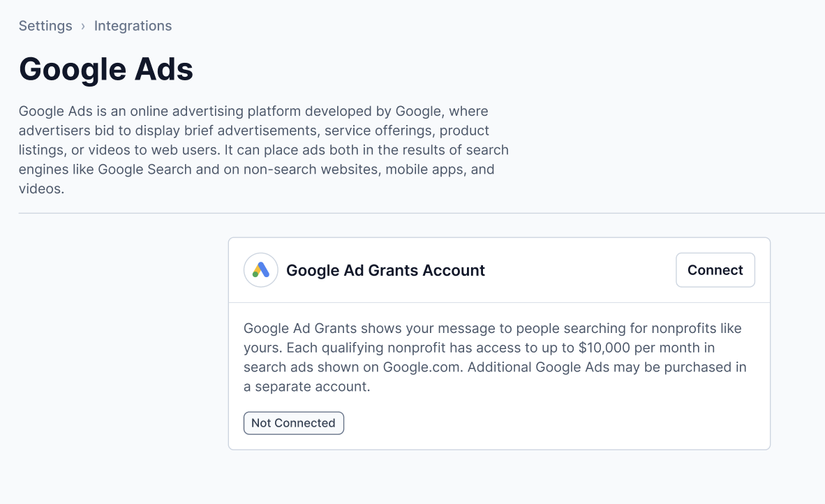Click the Google.com text in card description
The height and width of the screenshot is (504, 825).
pos(422,366)
